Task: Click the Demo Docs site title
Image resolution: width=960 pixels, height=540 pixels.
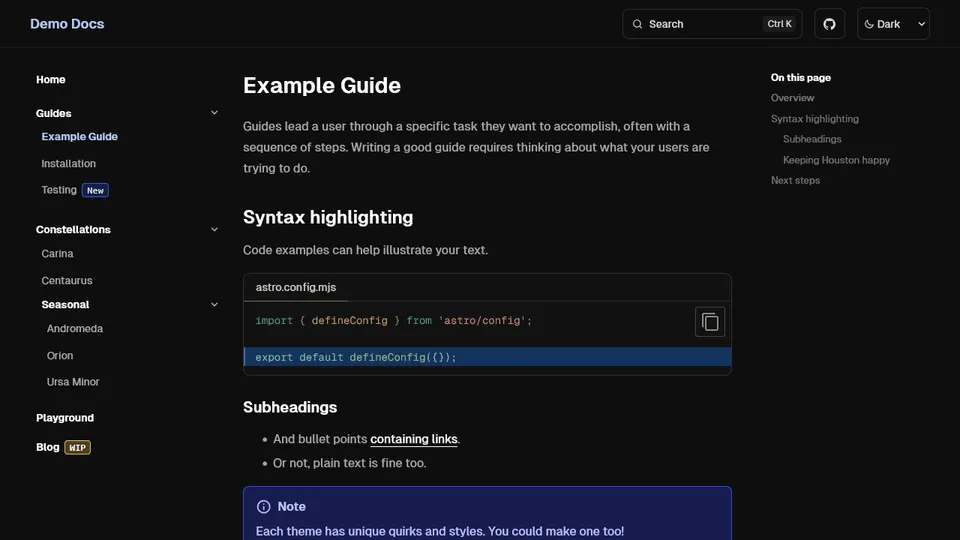Action: (x=67, y=24)
